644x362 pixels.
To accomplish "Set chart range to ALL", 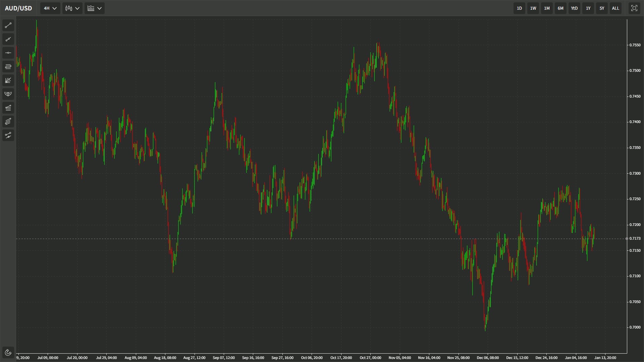I will (x=615, y=8).
